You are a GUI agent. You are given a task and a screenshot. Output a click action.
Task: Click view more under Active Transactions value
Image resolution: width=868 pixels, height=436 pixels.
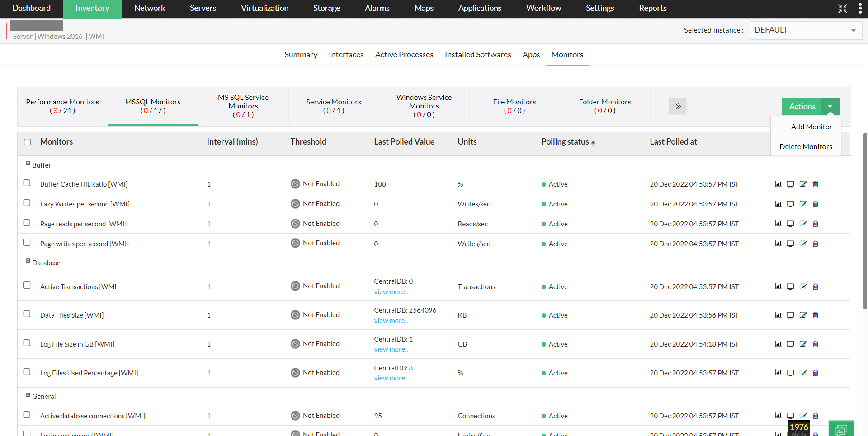(x=391, y=292)
